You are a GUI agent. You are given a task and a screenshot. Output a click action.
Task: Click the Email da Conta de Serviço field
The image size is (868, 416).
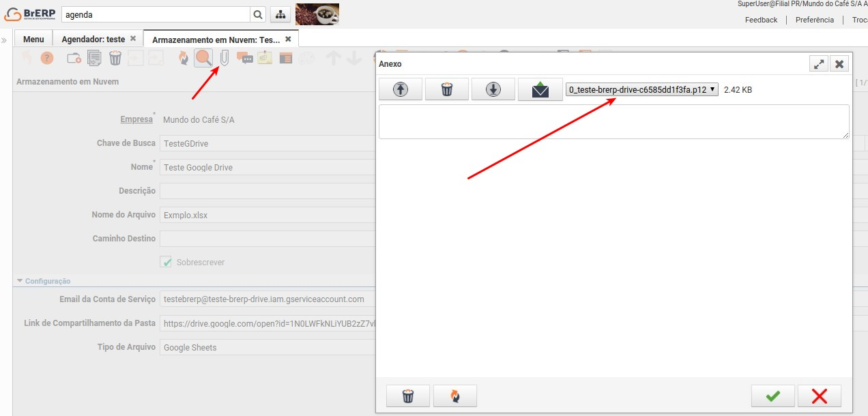[x=267, y=299]
